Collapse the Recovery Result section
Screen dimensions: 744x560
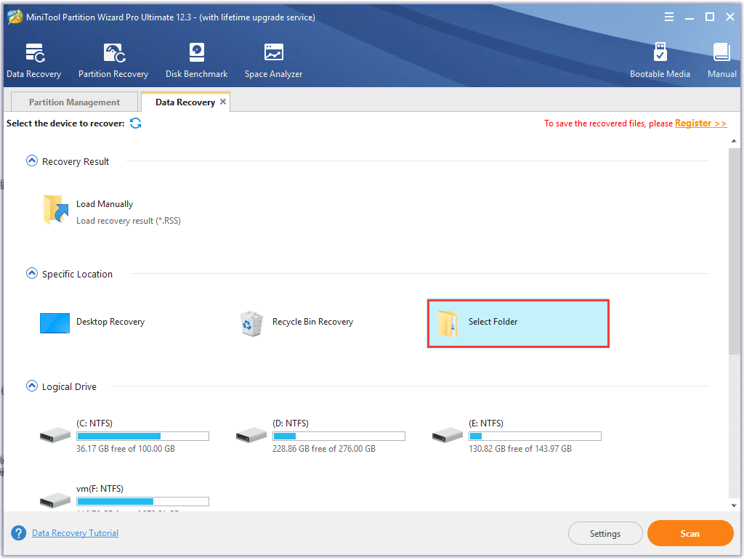[x=32, y=161]
